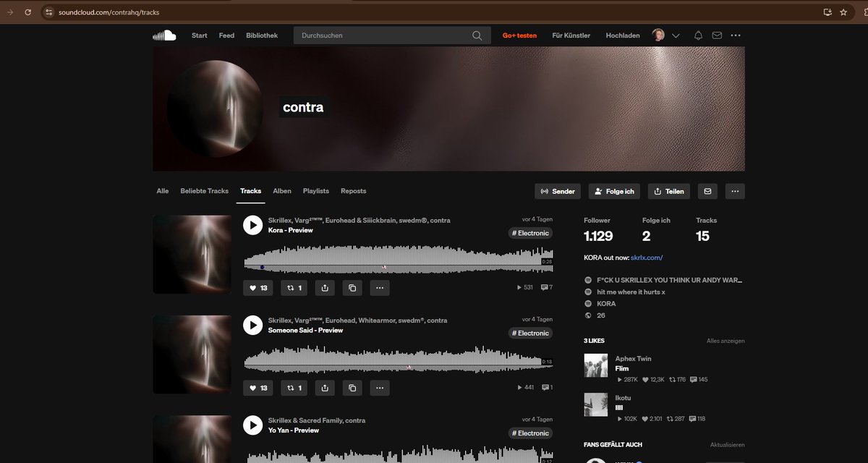Like Kora - Preview track
Image resolution: width=868 pixels, height=463 pixels.
coord(258,288)
